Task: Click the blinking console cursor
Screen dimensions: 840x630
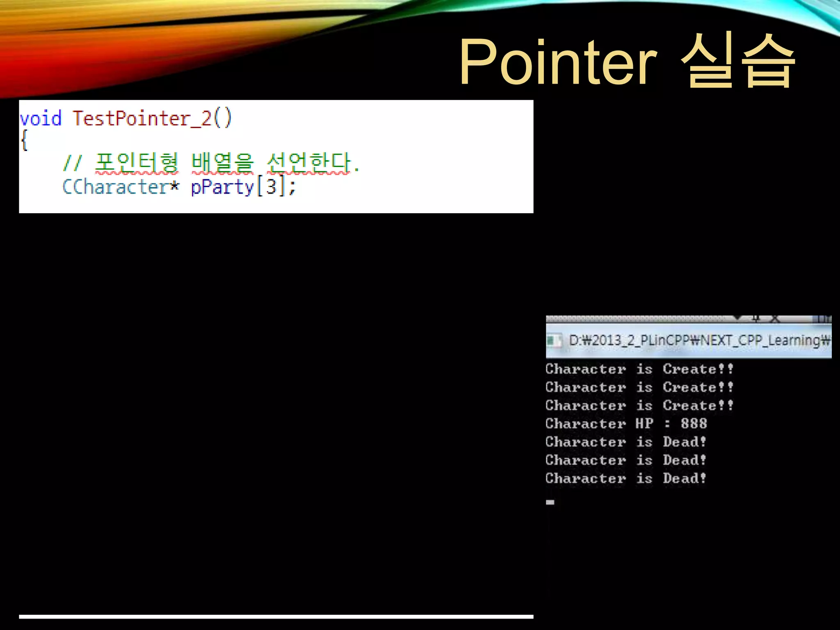Action: 550,502
